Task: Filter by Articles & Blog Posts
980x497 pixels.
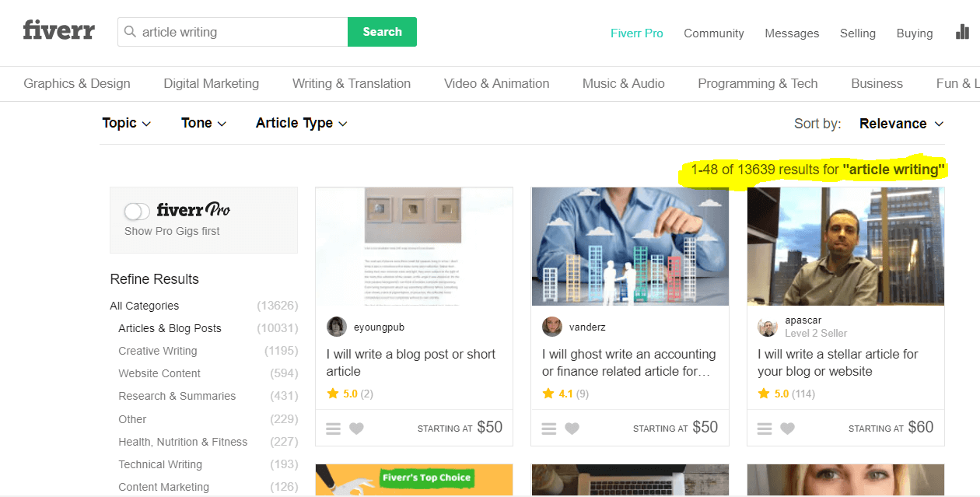Action: tap(170, 328)
